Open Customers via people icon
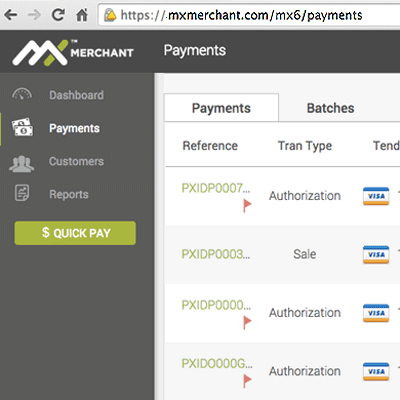This screenshot has height=400, width=400. (22, 164)
